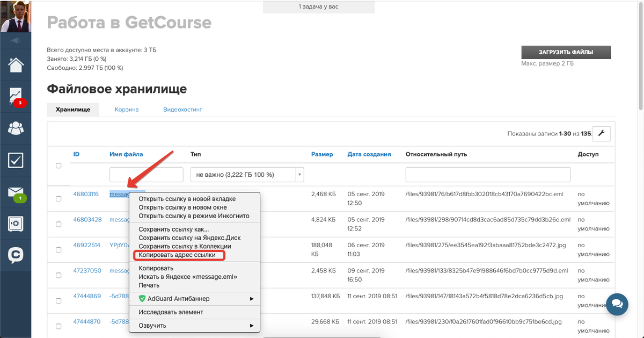Open file ID link 46803428
Image resolution: width=644 pixels, height=338 pixels.
click(x=87, y=220)
